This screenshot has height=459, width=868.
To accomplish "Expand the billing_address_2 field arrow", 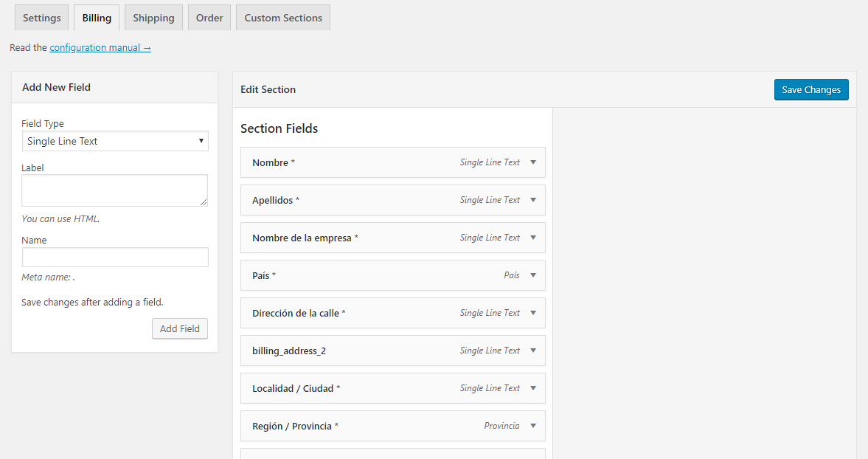I will pos(533,351).
